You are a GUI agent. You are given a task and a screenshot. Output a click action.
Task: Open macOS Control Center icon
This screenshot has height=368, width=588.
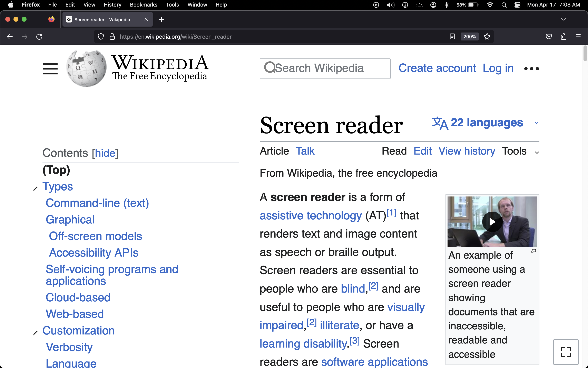(517, 5)
